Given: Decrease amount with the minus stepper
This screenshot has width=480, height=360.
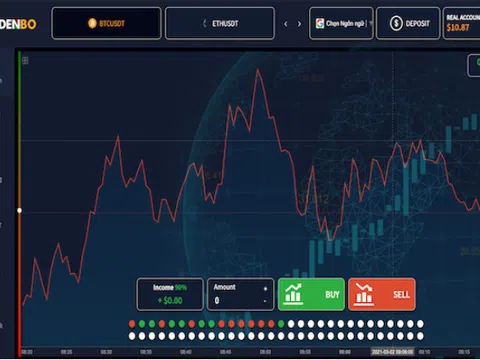Looking at the screenshot, I should point(265,301).
